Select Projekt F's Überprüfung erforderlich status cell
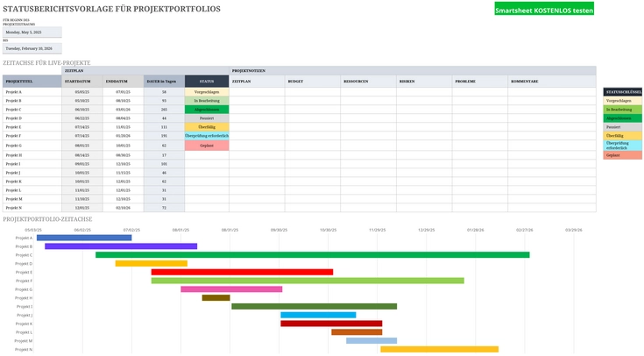The height and width of the screenshot is (356, 644). [x=207, y=136]
